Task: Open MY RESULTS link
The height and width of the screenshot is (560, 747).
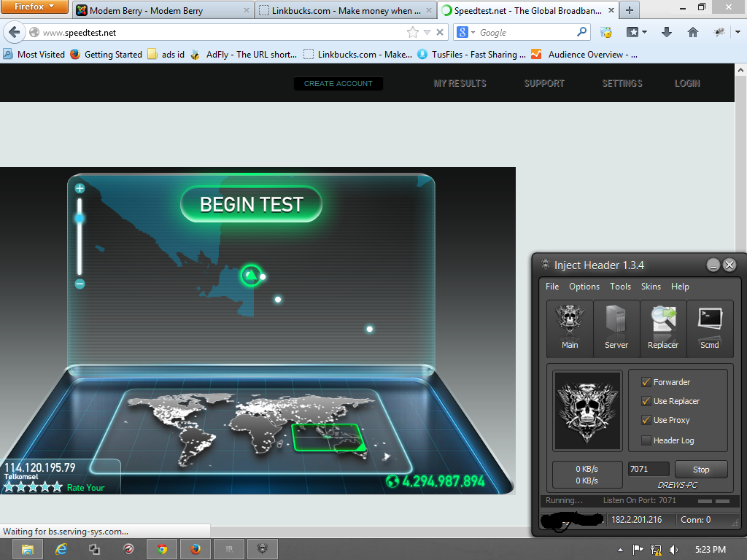Action: 460,83
